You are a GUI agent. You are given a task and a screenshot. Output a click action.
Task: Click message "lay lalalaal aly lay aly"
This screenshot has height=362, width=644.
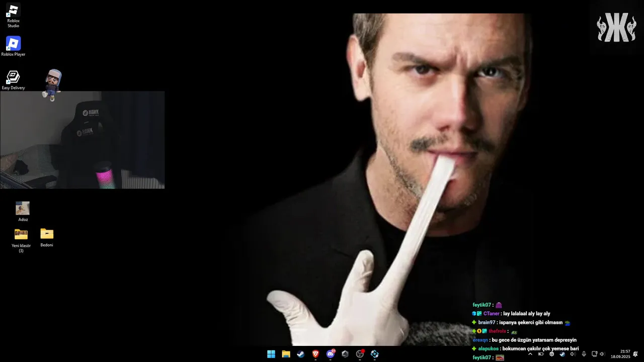tap(527, 314)
